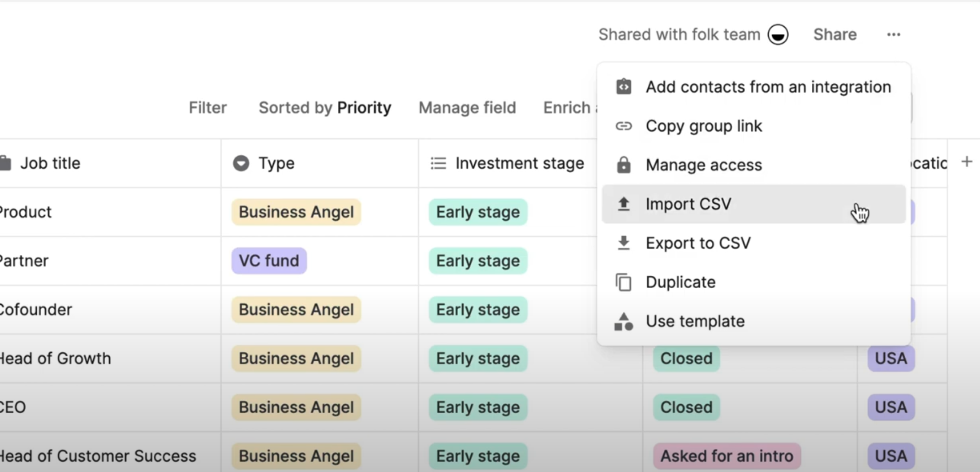Viewport: 980px width, 472px height.
Task: Click the folk team avatar icon
Action: tap(778, 35)
